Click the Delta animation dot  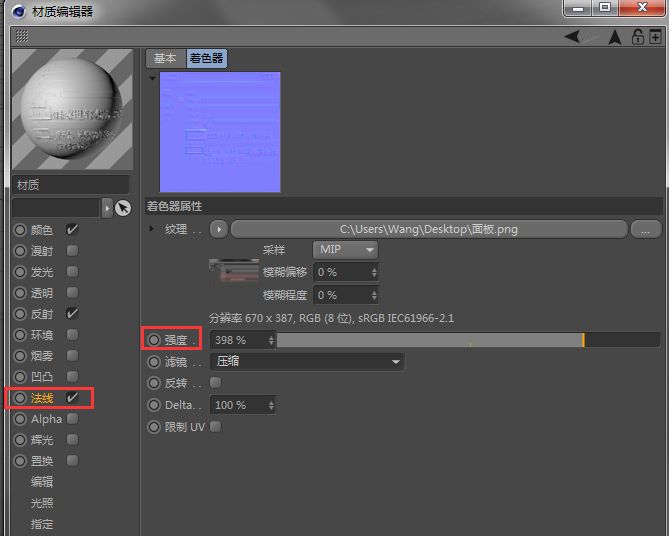click(x=154, y=405)
